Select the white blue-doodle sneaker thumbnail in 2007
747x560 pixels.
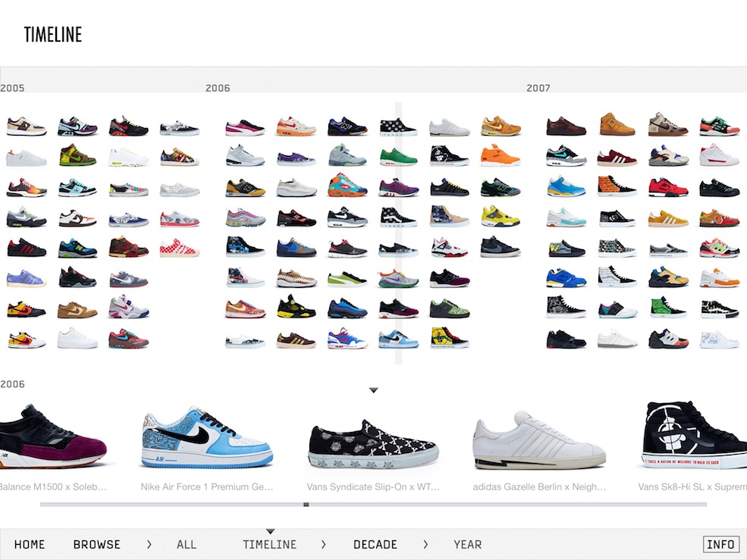[719, 339]
